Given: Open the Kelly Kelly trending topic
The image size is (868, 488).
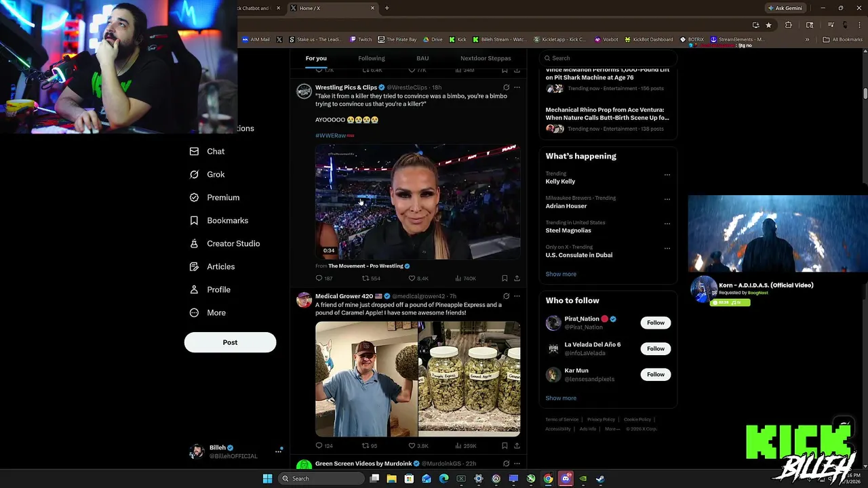Looking at the screenshot, I should tap(560, 182).
